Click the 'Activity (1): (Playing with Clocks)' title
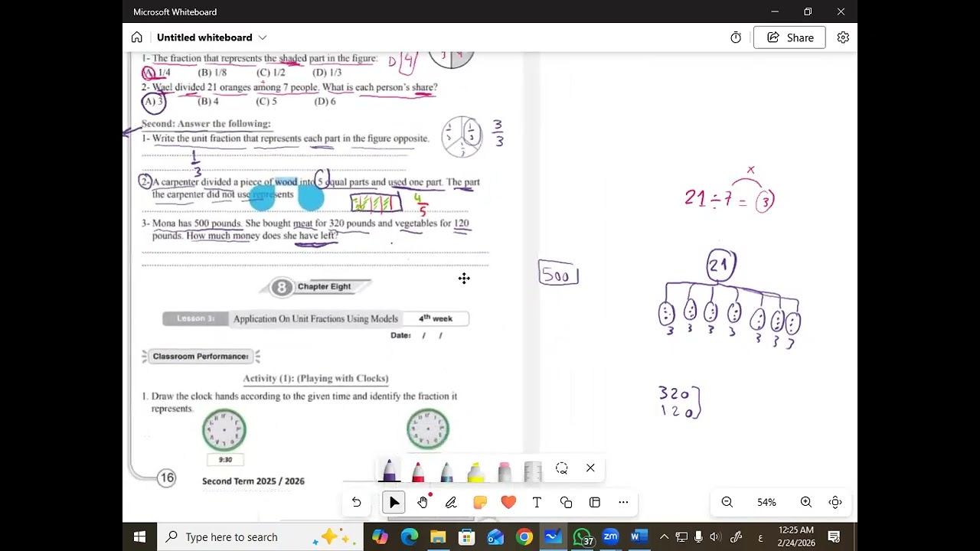This screenshot has height=551, width=980. (315, 378)
